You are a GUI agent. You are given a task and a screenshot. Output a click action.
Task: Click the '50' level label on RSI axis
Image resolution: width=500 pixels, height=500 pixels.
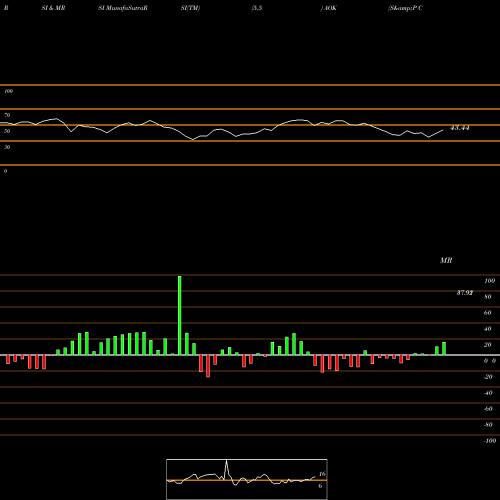[7, 131]
